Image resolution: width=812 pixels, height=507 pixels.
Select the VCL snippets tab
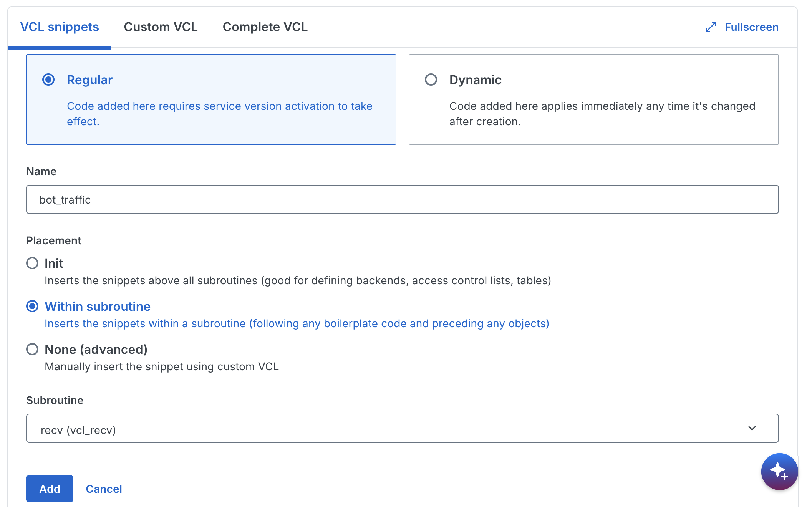tap(60, 27)
